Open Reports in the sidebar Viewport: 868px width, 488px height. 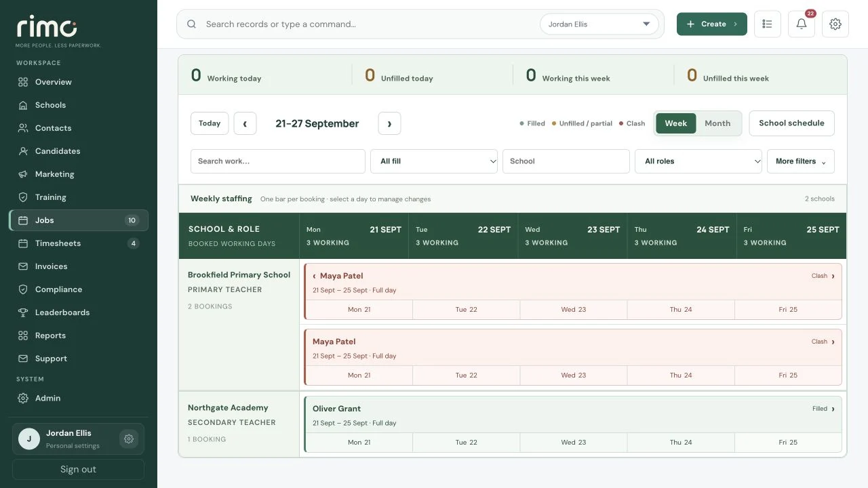click(x=79, y=335)
